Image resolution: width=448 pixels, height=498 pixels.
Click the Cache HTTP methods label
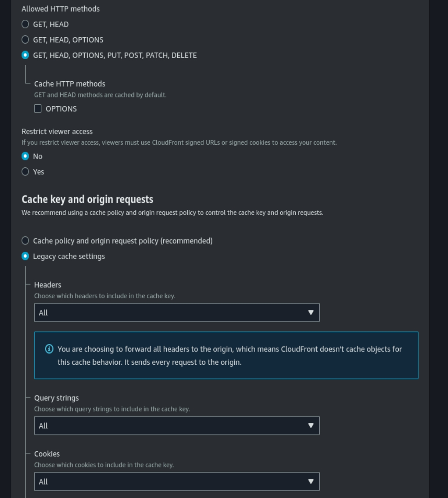coord(70,84)
